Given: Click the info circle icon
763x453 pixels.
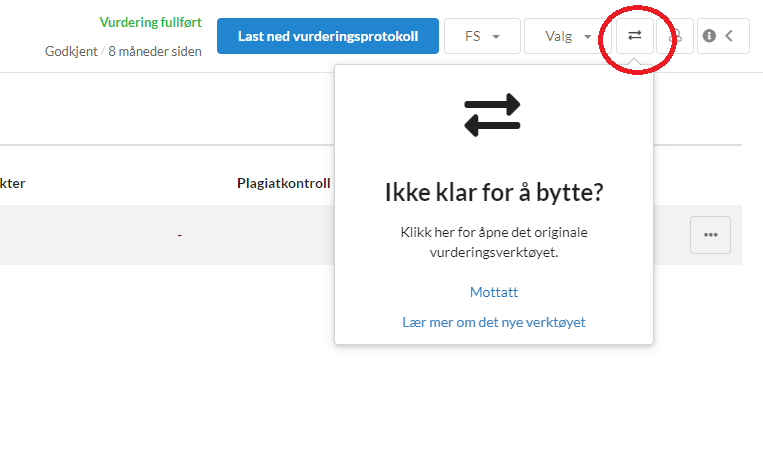Looking at the screenshot, I should [709, 36].
